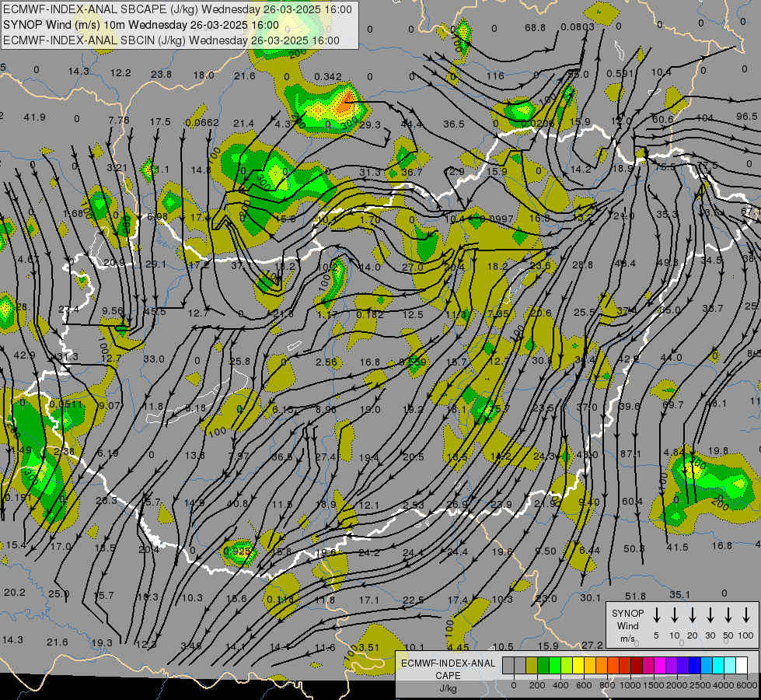The height and width of the screenshot is (700, 761).
Task: Click the ECMWF-INDEX-ANAL CAPE legend label
Action: [x=449, y=669]
